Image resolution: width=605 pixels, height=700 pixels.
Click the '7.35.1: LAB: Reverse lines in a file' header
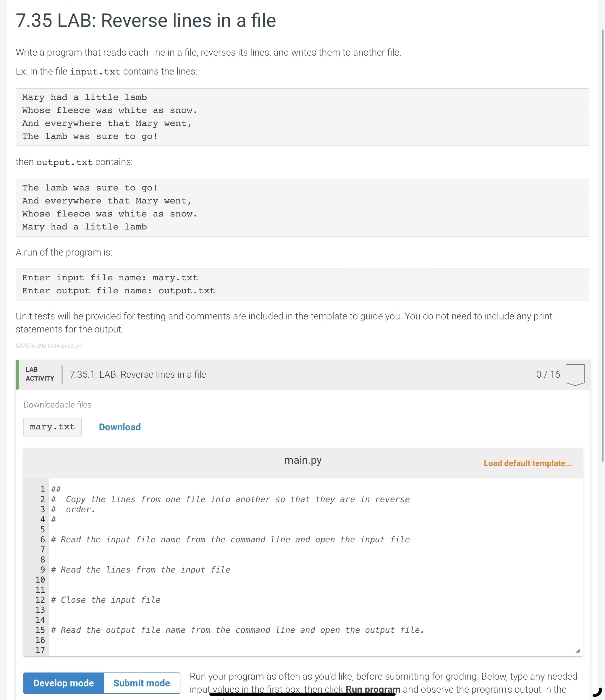[138, 374]
